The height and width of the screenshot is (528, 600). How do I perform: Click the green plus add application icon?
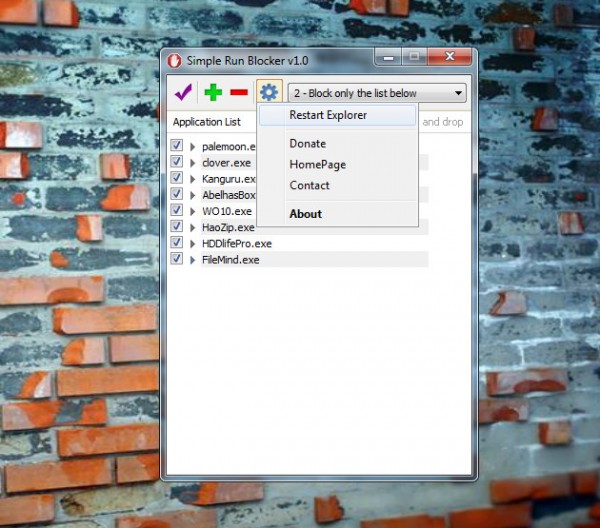click(x=213, y=92)
